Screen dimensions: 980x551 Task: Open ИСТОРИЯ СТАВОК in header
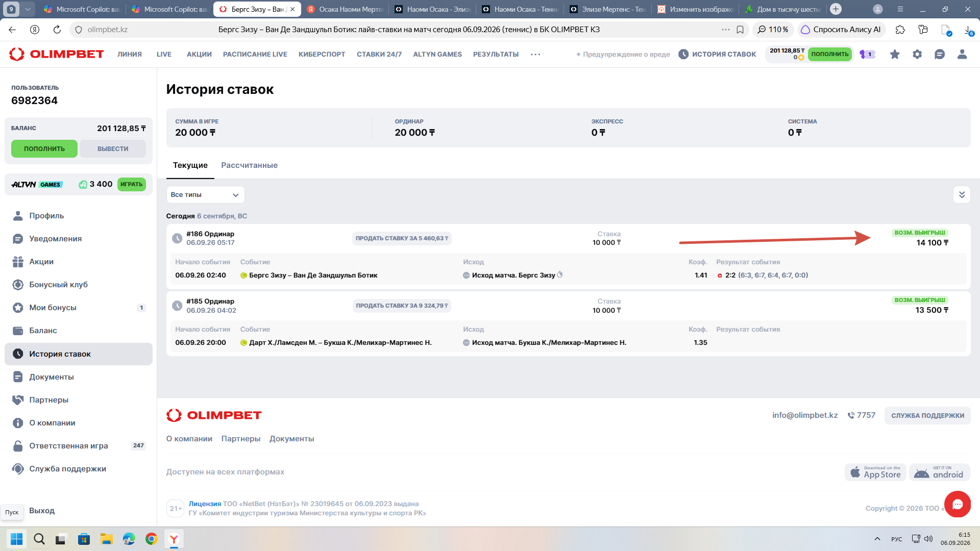pos(717,54)
